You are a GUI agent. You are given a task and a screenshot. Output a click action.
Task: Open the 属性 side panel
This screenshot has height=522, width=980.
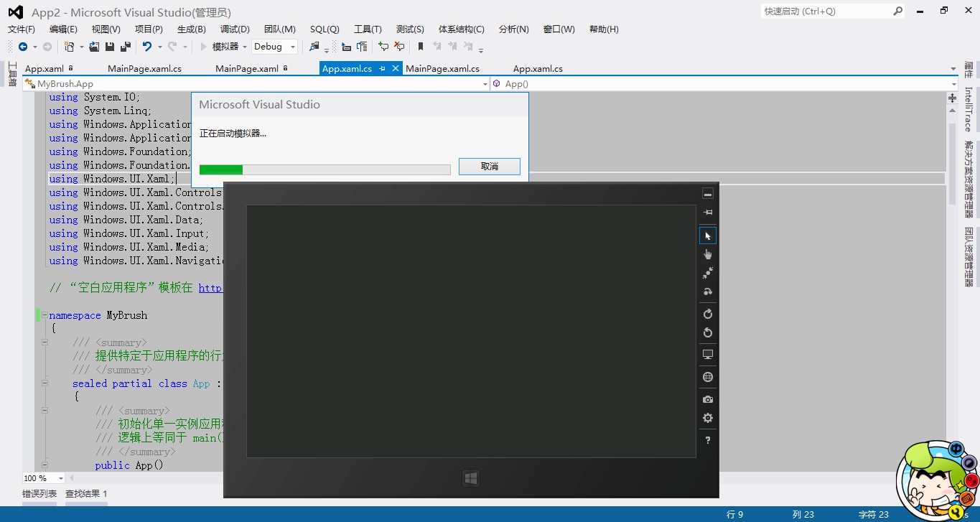tap(969, 70)
